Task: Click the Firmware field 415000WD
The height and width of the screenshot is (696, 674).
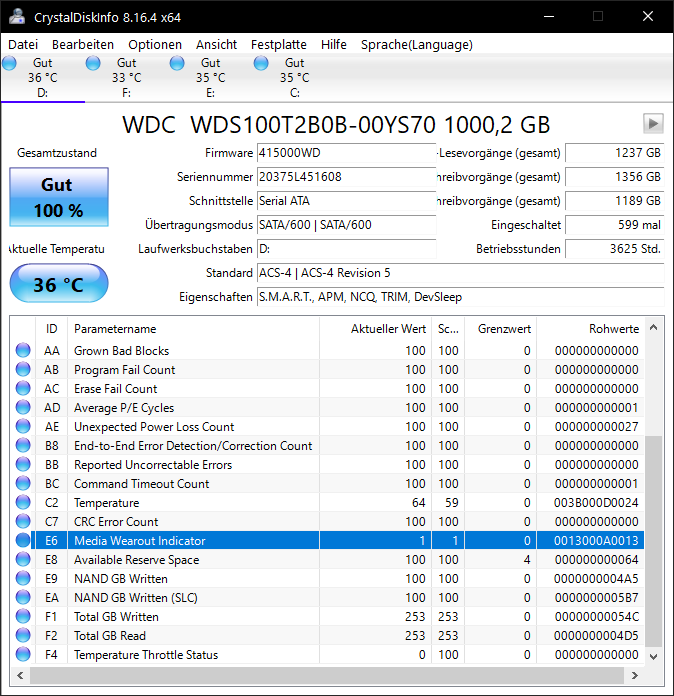Action: point(346,153)
